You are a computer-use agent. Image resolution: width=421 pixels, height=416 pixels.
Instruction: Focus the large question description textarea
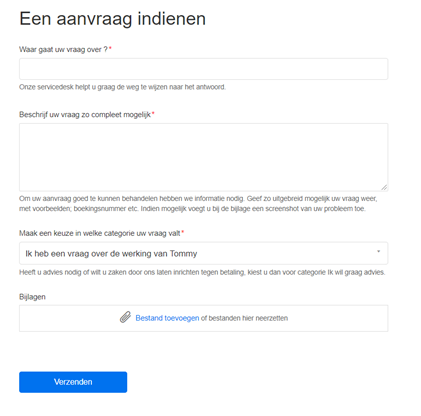[x=203, y=157]
